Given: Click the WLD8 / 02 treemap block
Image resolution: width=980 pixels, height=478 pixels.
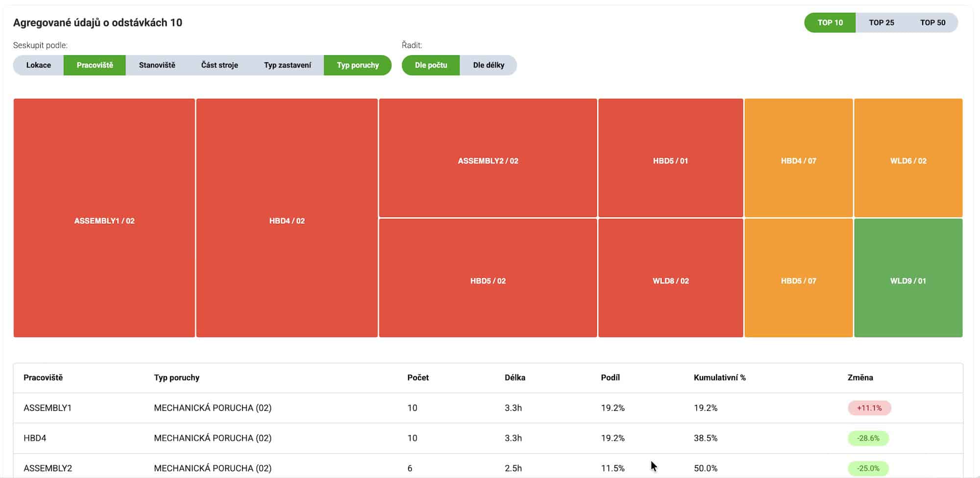Looking at the screenshot, I should tap(670, 281).
